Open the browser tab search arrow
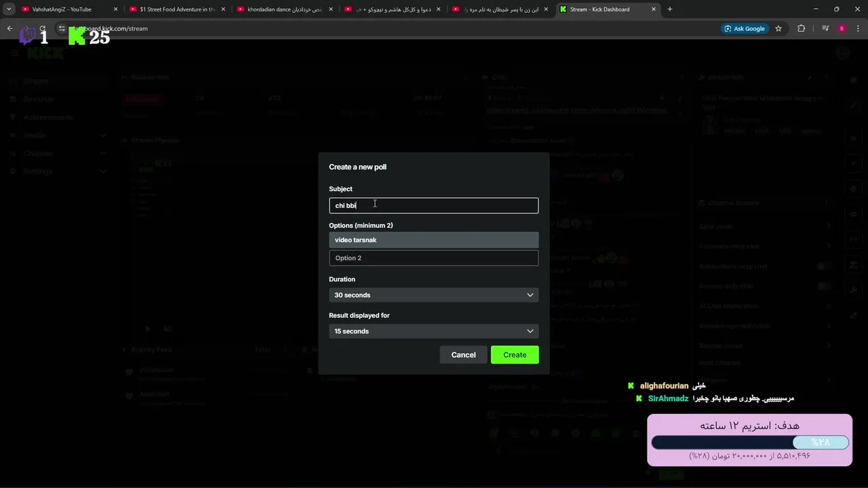Image resolution: width=868 pixels, height=488 pixels. (x=9, y=9)
